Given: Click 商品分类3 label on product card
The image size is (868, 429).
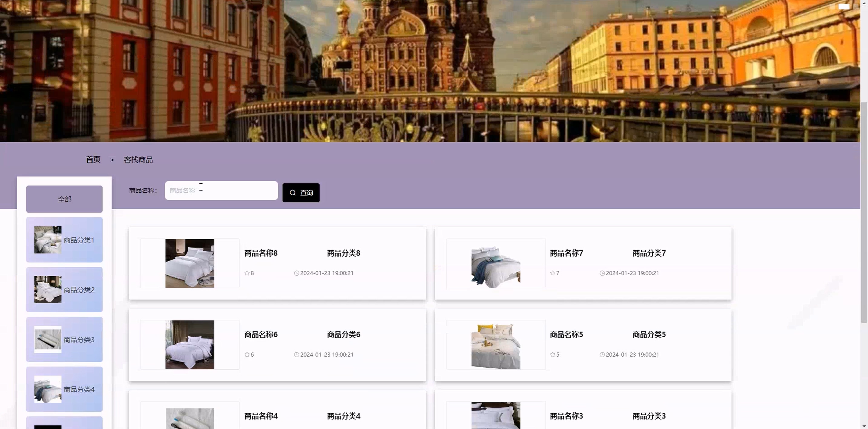Looking at the screenshot, I should (x=649, y=416).
